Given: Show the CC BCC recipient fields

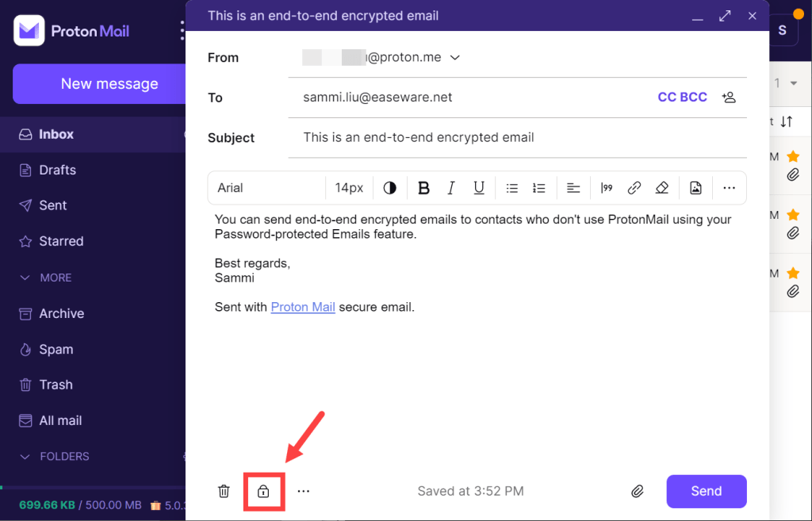Looking at the screenshot, I should (682, 97).
